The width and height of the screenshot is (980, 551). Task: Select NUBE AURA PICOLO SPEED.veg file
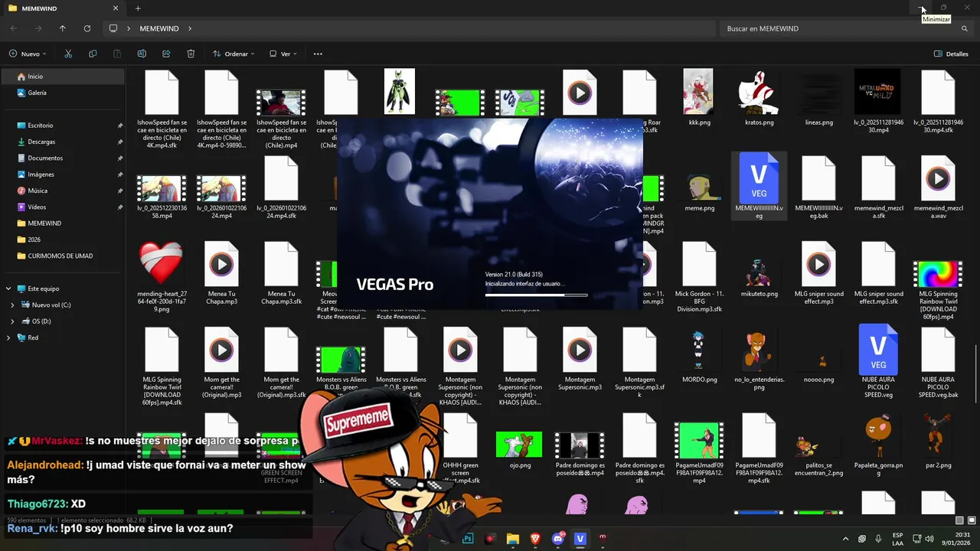pos(878,361)
